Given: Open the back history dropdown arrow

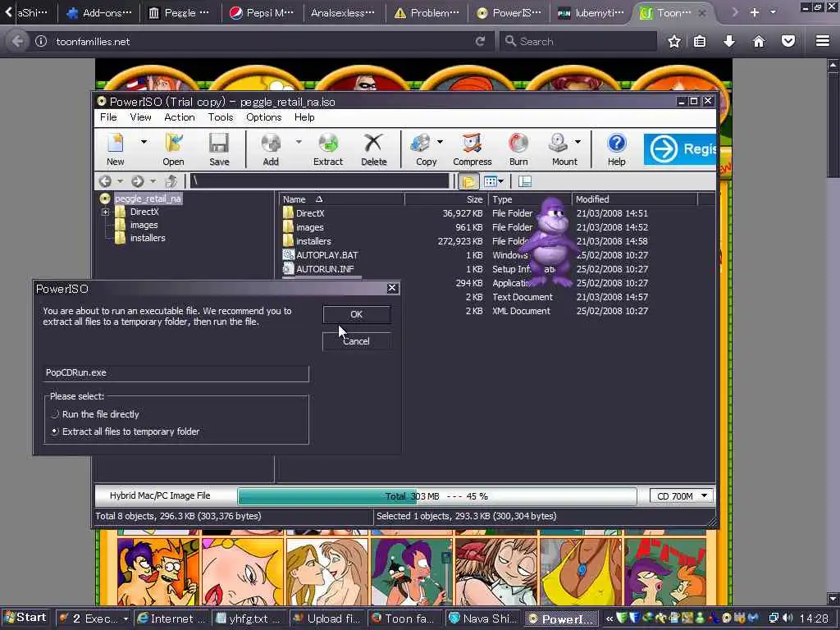Looking at the screenshot, I should coord(120,181).
